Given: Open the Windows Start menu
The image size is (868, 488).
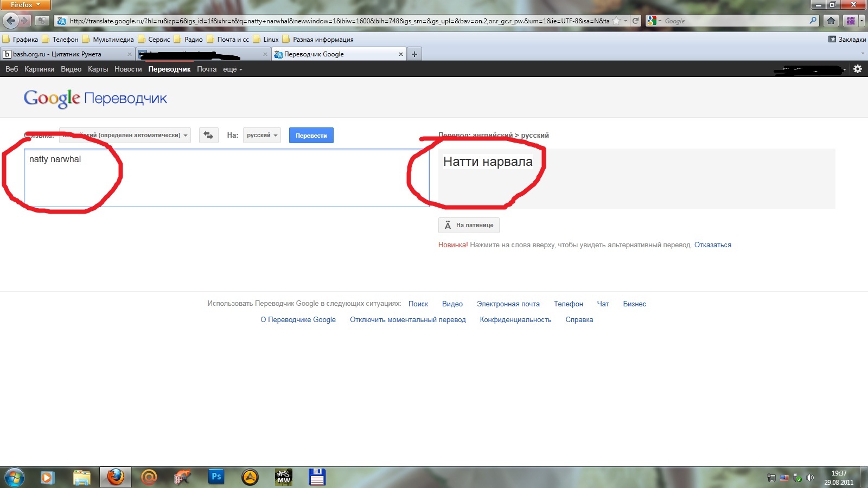Looking at the screenshot, I should click(x=14, y=477).
